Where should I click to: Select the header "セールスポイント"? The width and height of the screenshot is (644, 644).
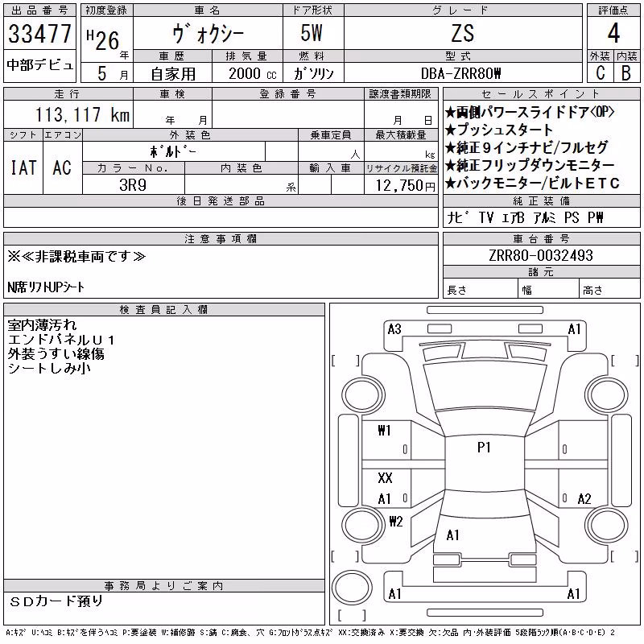click(x=541, y=94)
